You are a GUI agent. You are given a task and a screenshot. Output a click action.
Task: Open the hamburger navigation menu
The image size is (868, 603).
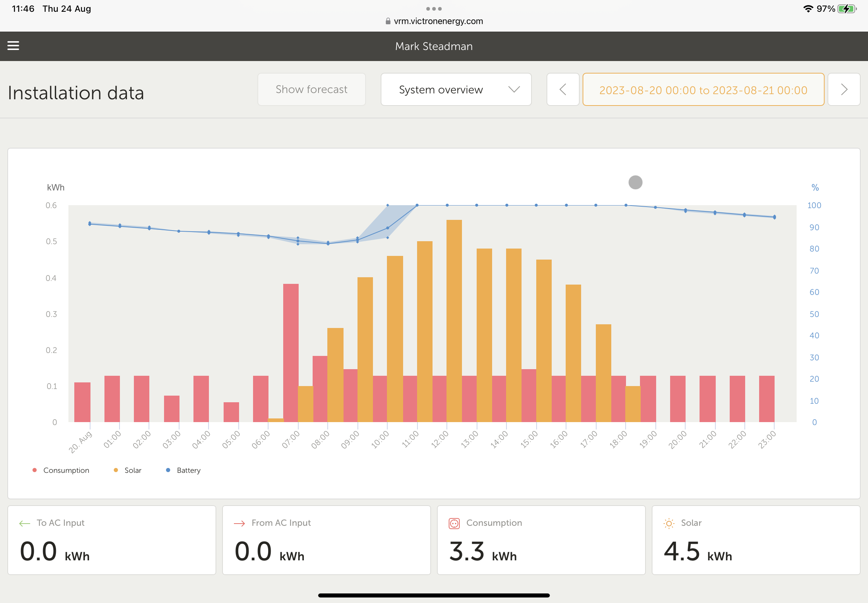click(x=13, y=46)
